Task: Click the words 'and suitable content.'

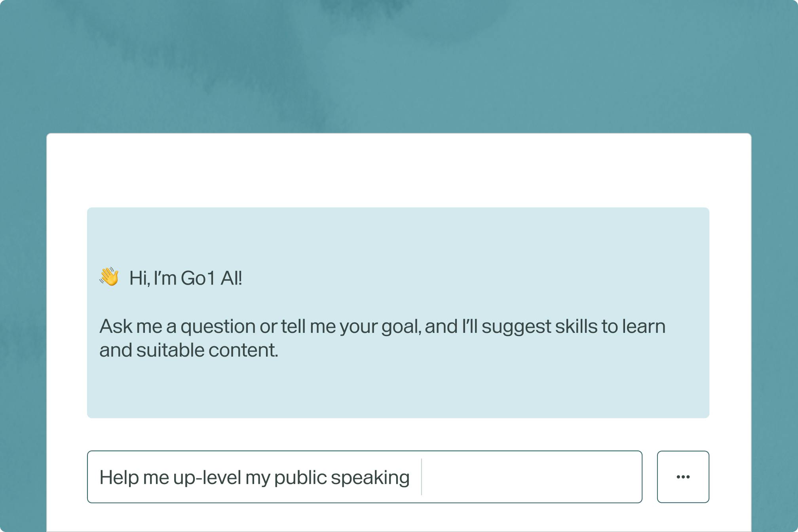Action: click(188, 350)
